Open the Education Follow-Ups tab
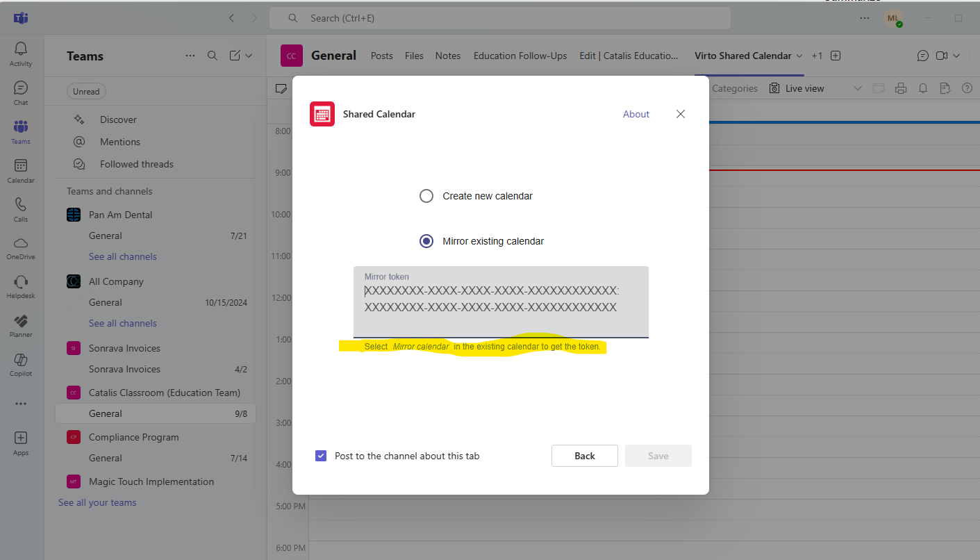 520,56
